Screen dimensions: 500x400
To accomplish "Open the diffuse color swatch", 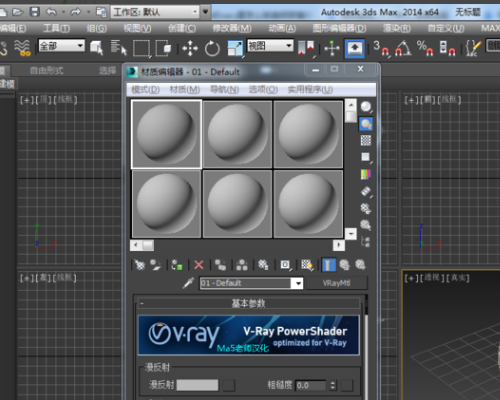I will click(197, 385).
